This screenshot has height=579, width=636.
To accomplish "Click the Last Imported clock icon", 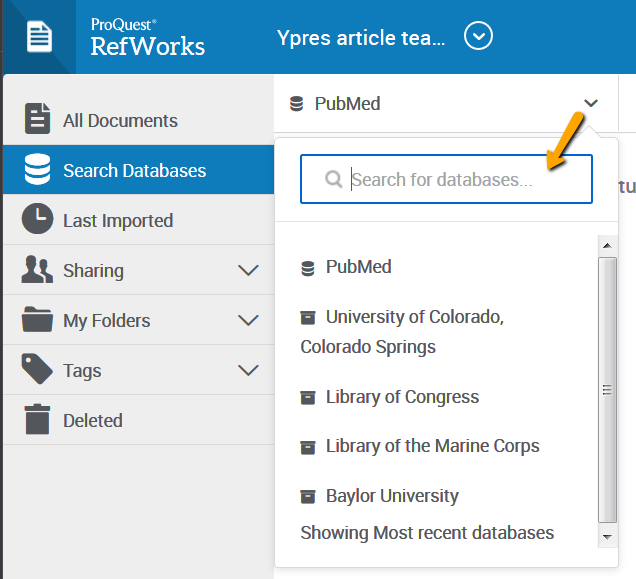I will click(37, 220).
